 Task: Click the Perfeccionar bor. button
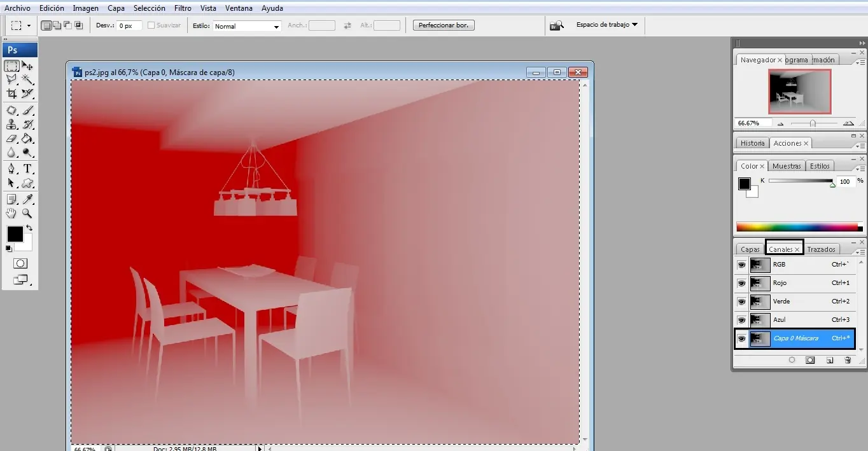point(444,25)
